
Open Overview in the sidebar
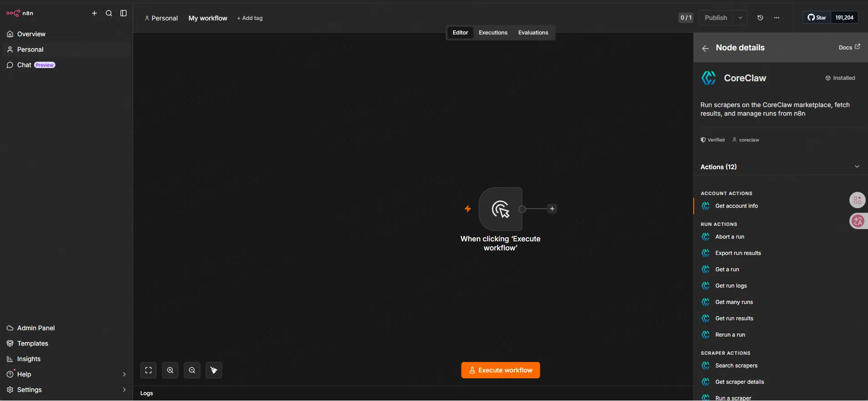67,34
